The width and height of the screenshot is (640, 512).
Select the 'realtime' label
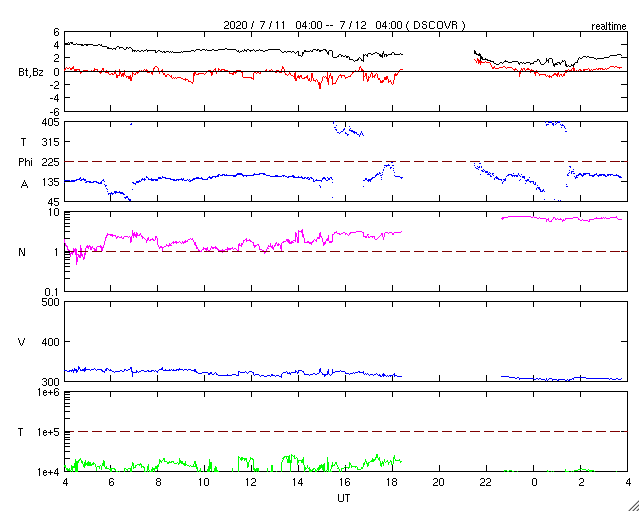tap(609, 27)
